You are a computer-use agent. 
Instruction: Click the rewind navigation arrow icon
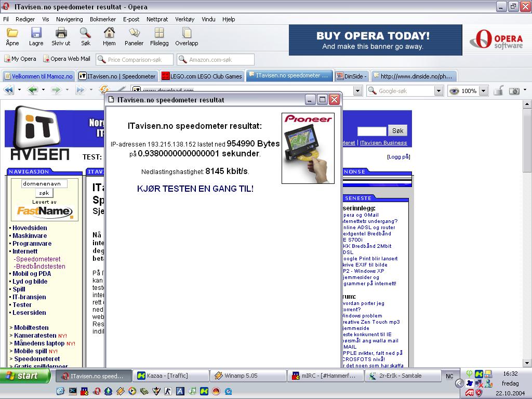9,90
